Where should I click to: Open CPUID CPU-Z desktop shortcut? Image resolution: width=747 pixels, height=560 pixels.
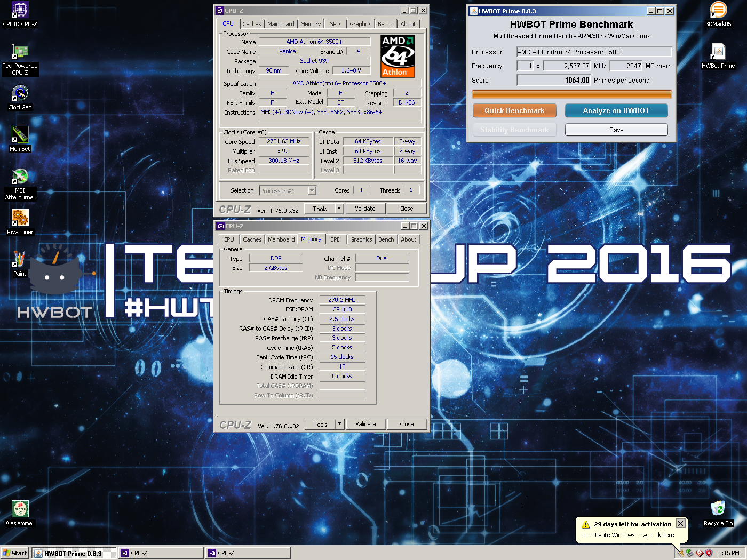coord(20,14)
